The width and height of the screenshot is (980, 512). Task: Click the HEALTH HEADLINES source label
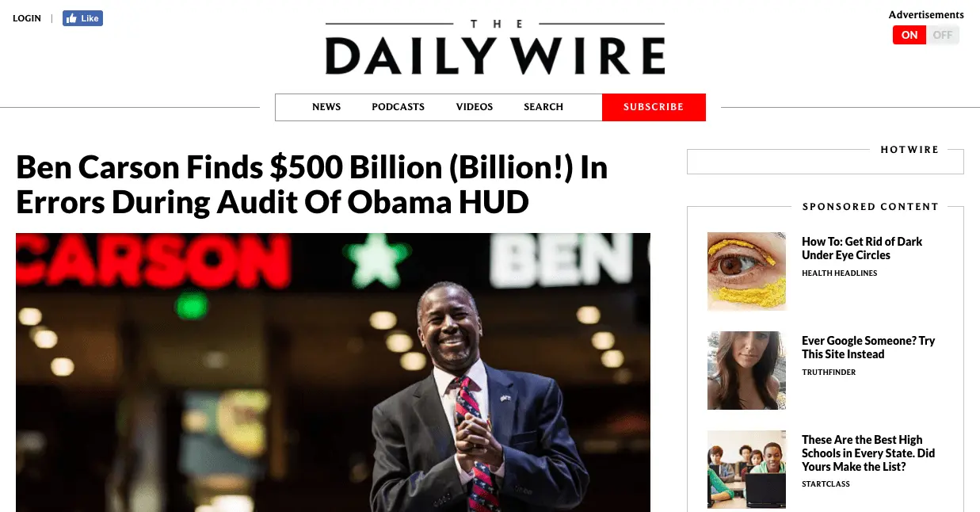click(x=840, y=273)
